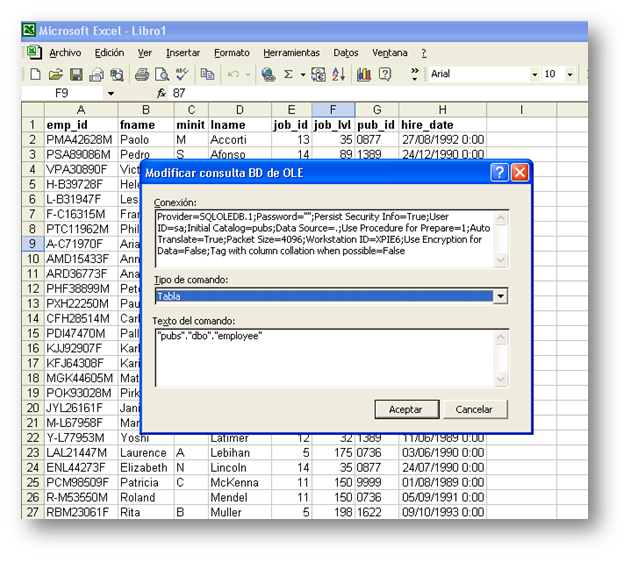
Task: Click cell containing emp_id header
Action: [81, 125]
